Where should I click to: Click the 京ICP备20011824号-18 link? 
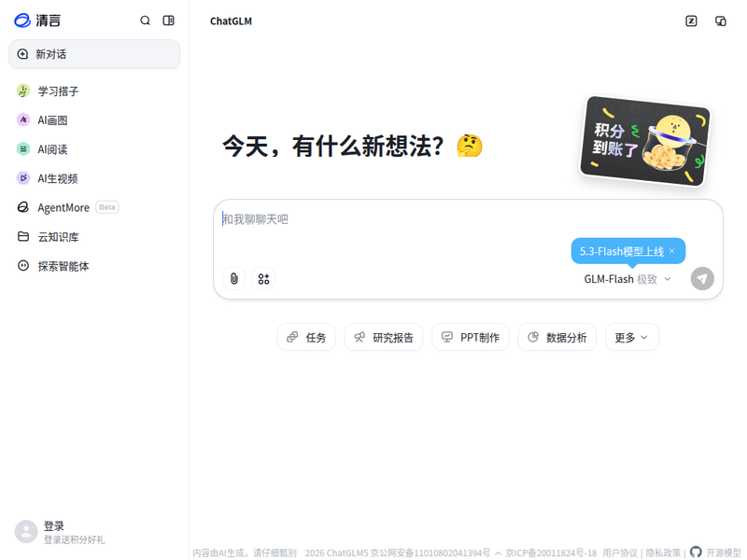click(x=551, y=553)
